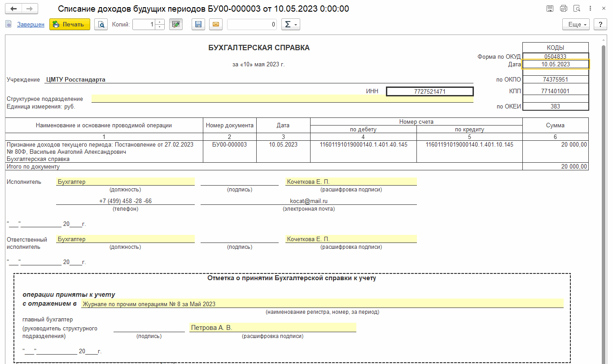613x364 pixels.
Task: Click the phone number +7 (499) 458 -28 -66
Action: (125, 201)
